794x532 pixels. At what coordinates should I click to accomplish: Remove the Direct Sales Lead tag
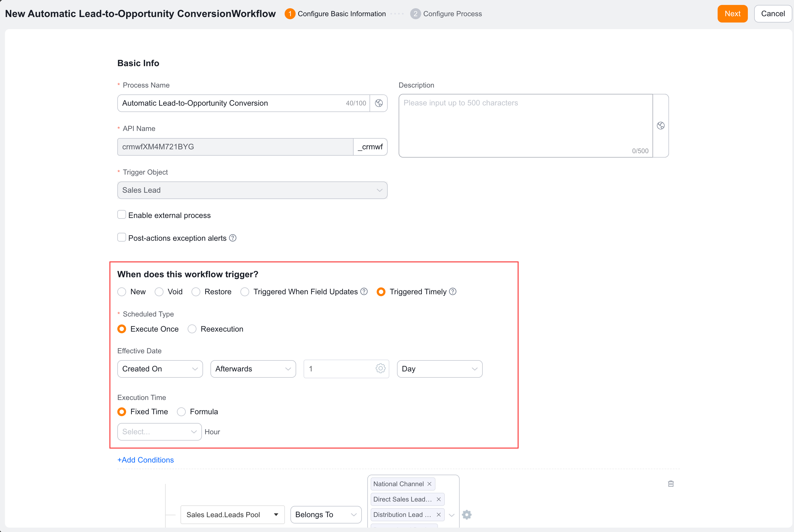pos(438,499)
